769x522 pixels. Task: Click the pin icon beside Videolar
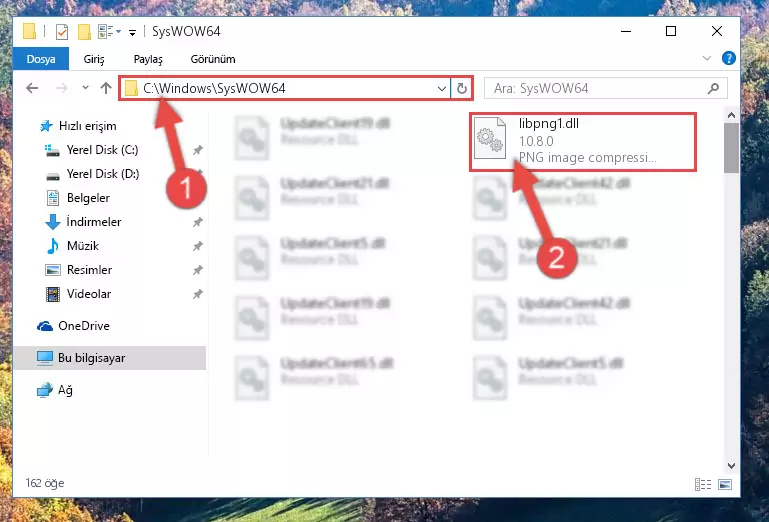198,294
